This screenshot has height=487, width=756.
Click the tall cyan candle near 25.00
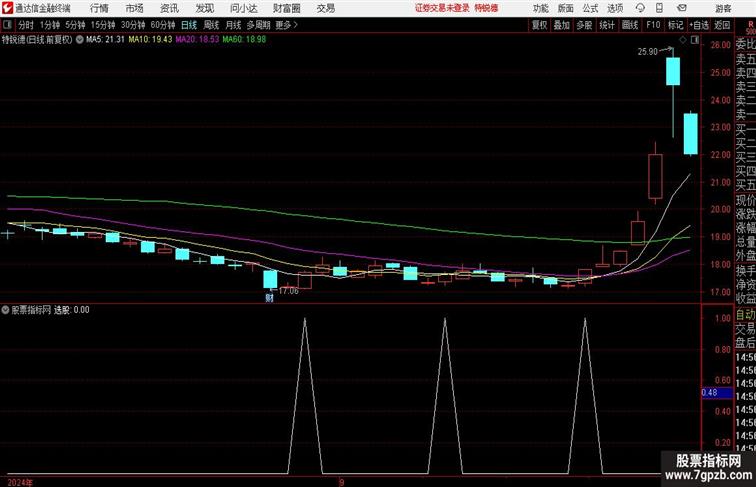pos(673,71)
